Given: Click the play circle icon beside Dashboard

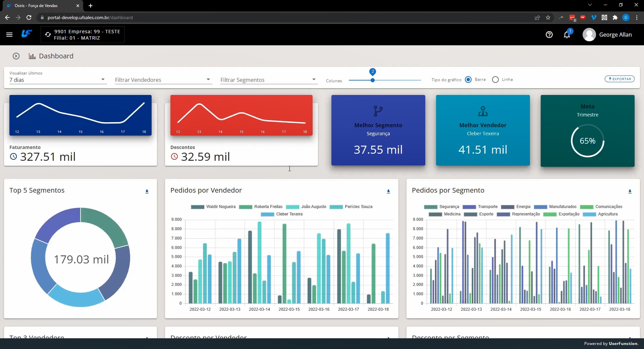Looking at the screenshot, I should [16, 56].
